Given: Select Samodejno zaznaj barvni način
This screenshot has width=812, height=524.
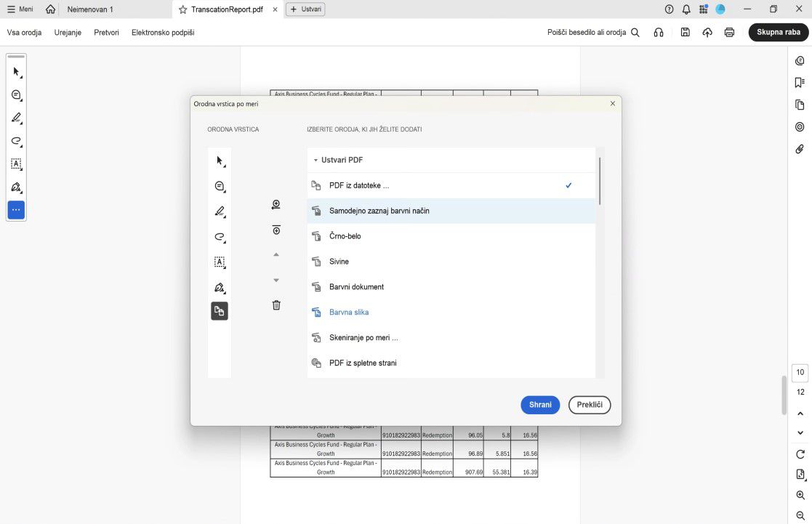Looking at the screenshot, I should click(451, 211).
